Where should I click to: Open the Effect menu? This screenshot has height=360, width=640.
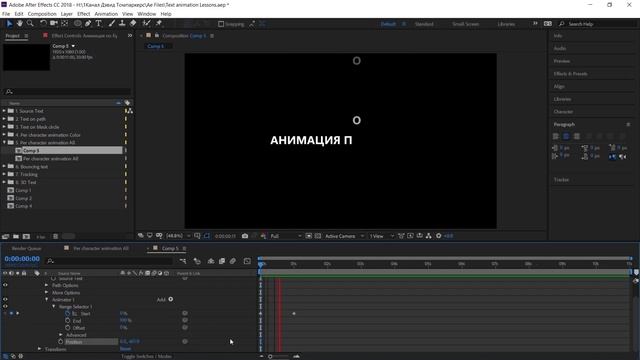click(83, 14)
